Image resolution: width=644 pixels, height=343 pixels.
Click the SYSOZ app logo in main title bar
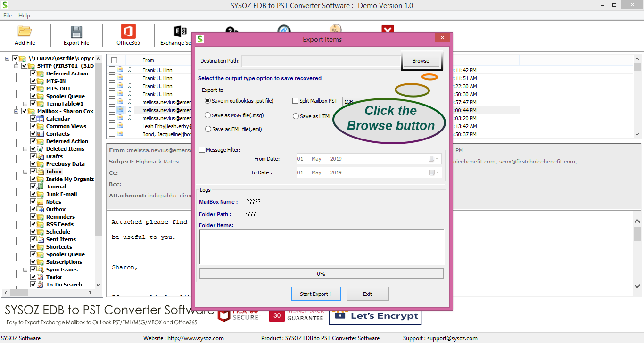click(x=5, y=5)
